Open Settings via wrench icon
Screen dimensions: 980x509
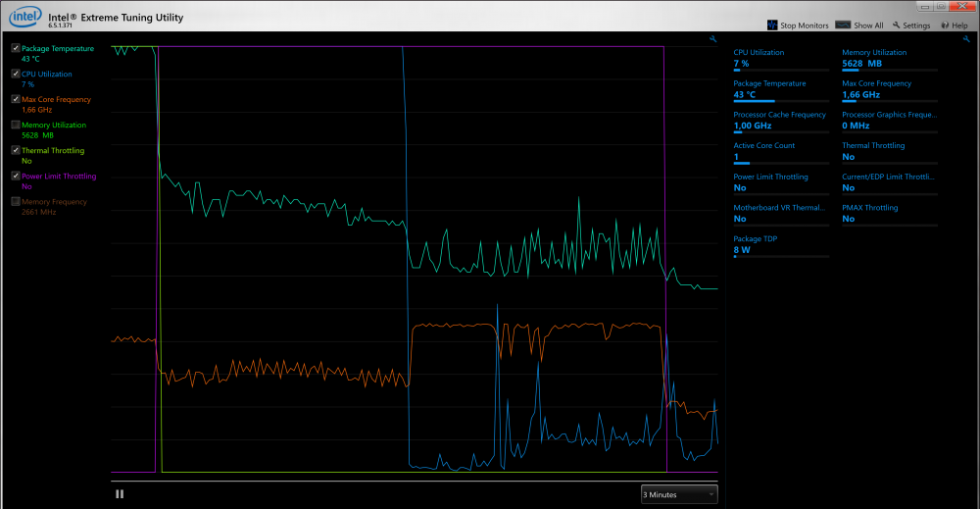897,25
